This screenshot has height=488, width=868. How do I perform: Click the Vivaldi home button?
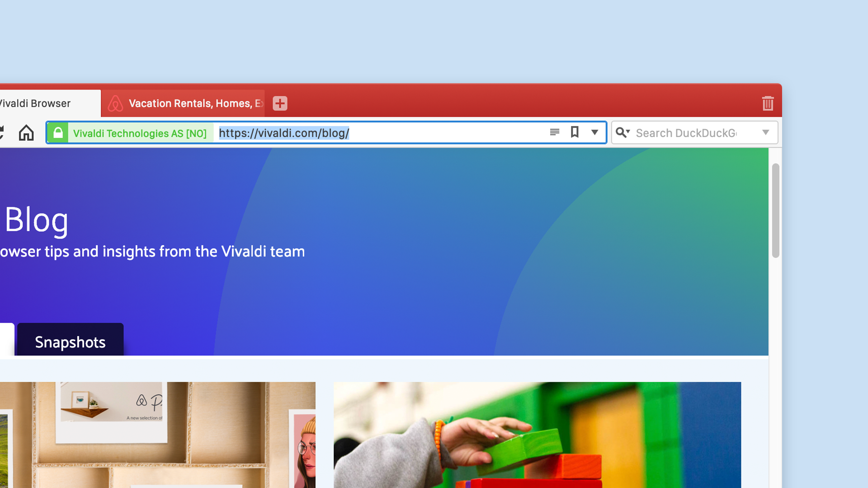point(26,132)
